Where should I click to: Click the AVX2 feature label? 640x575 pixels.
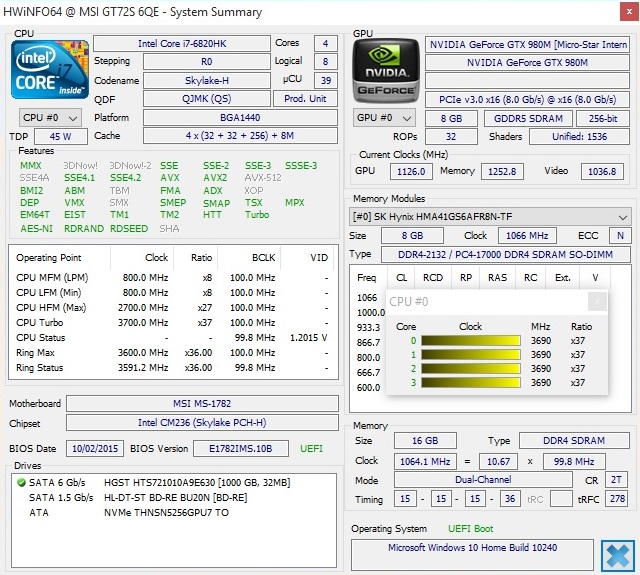point(215,178)
